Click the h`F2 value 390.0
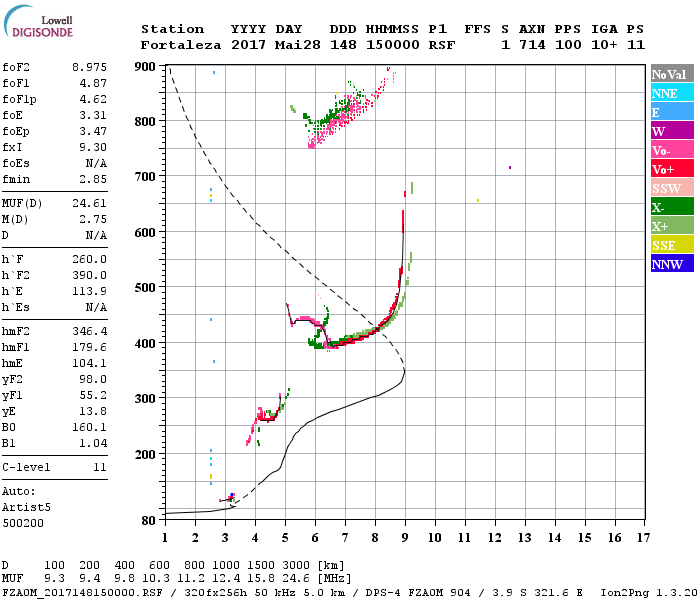700x600 pixels. [89, 275]
